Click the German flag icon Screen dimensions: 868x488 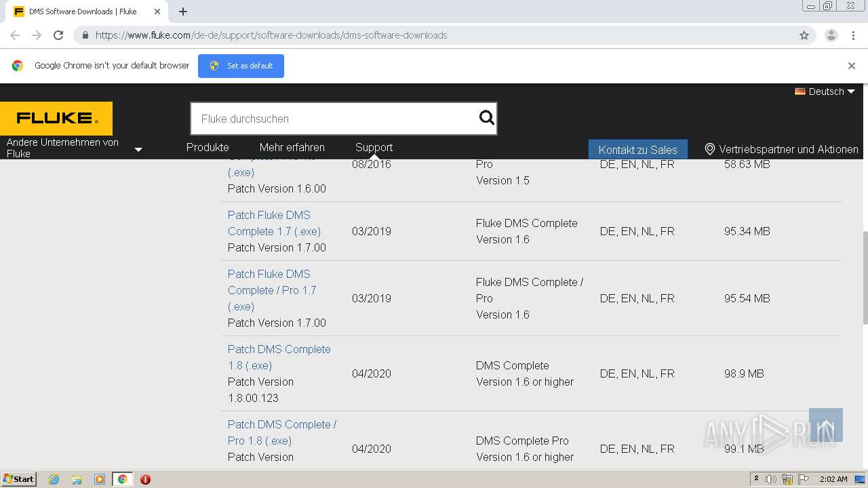800,91
